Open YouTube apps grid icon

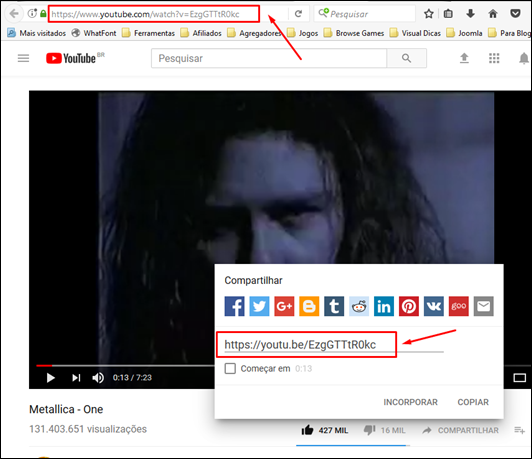(x=494, y=58)
